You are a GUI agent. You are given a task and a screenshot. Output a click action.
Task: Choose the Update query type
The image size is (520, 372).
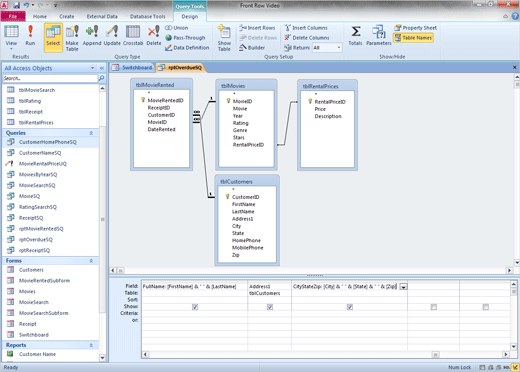112,35
